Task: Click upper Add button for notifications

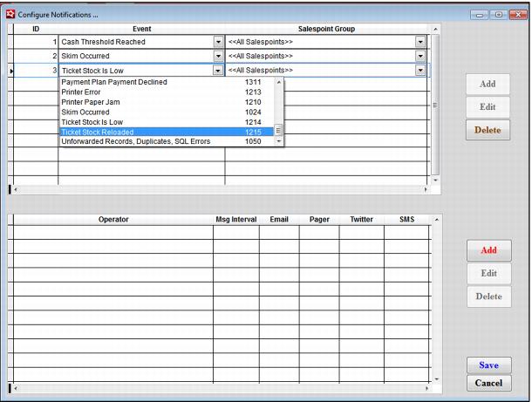Action: point(488,84)
